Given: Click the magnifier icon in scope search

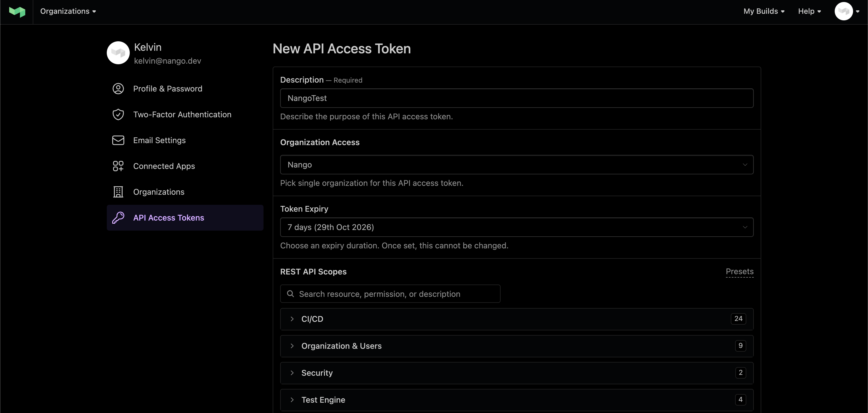Looking at the screenshot, I should (290, 294).
